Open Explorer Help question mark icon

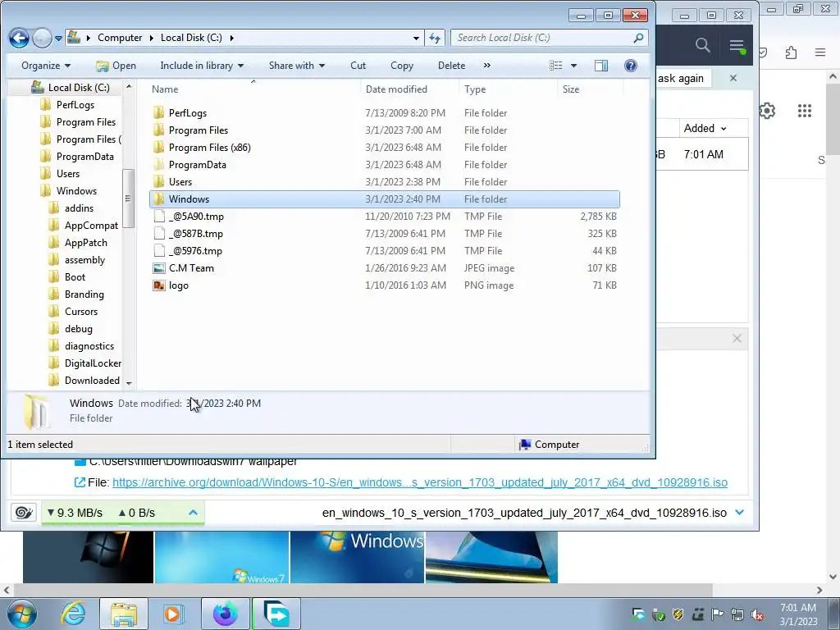(x=631, y=66)
